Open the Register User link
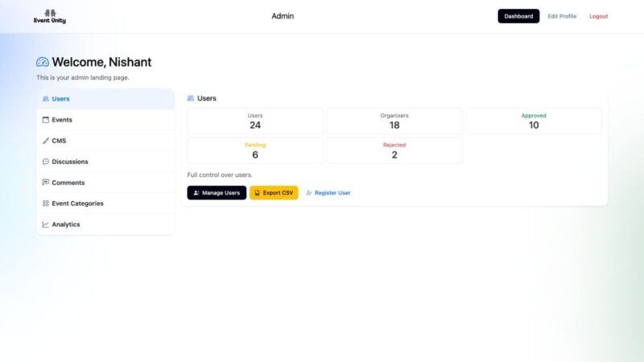The height and width of the screenshot is (362, 644). click(x=328, y=193)
